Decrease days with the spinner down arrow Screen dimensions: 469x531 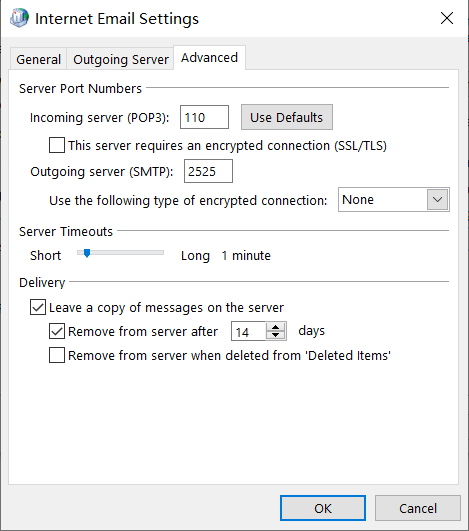pyautogui.click(x=276, y=335)
